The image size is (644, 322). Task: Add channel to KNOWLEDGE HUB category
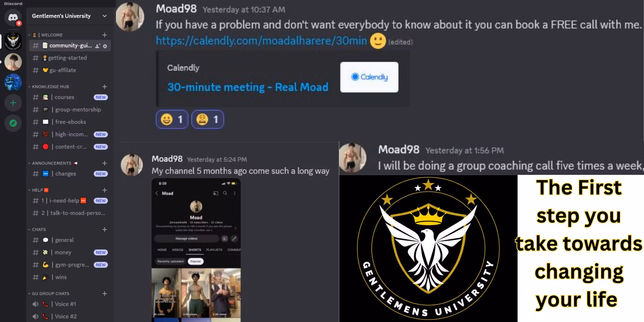point(105,87)
